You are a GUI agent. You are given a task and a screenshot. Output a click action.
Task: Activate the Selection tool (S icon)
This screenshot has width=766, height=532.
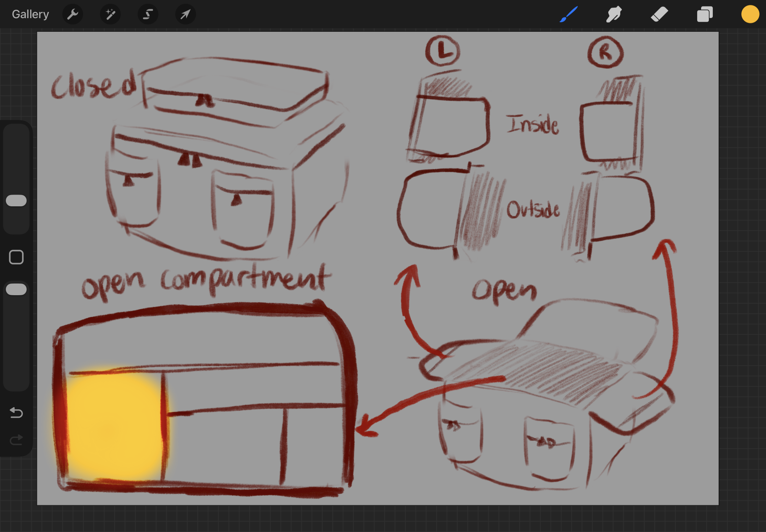coord(148,14)
